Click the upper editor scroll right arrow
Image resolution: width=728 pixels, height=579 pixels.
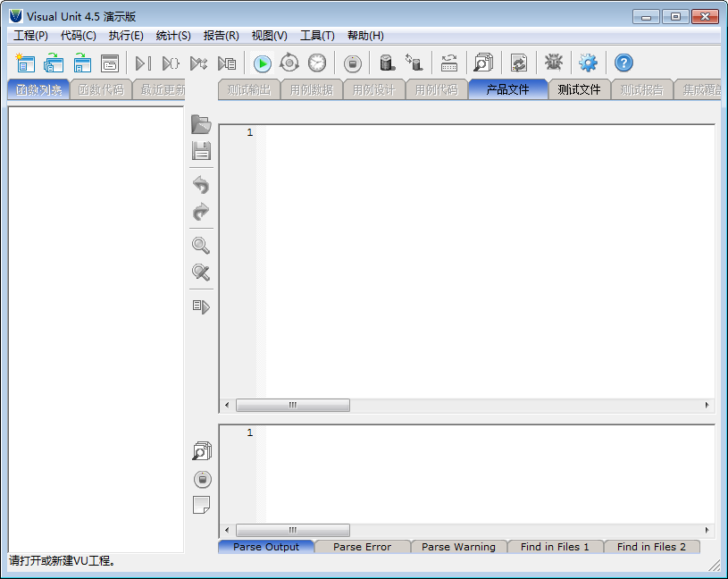707,405
